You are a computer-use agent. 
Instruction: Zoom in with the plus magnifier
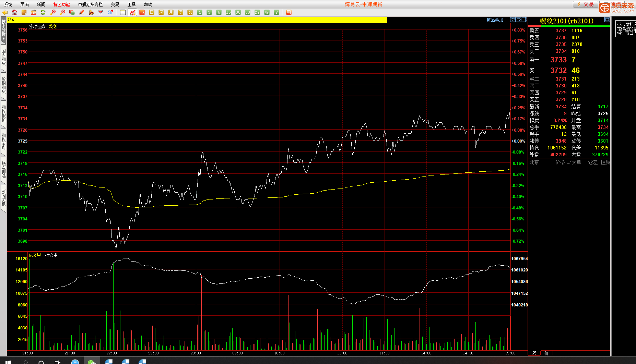pyautogui.click(x=53, y=12)
